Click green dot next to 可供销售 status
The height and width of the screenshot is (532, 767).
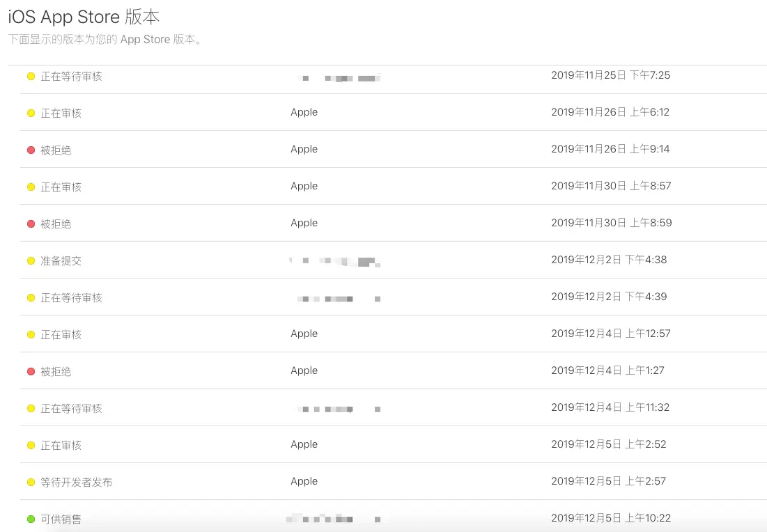(x=31, y=519)
